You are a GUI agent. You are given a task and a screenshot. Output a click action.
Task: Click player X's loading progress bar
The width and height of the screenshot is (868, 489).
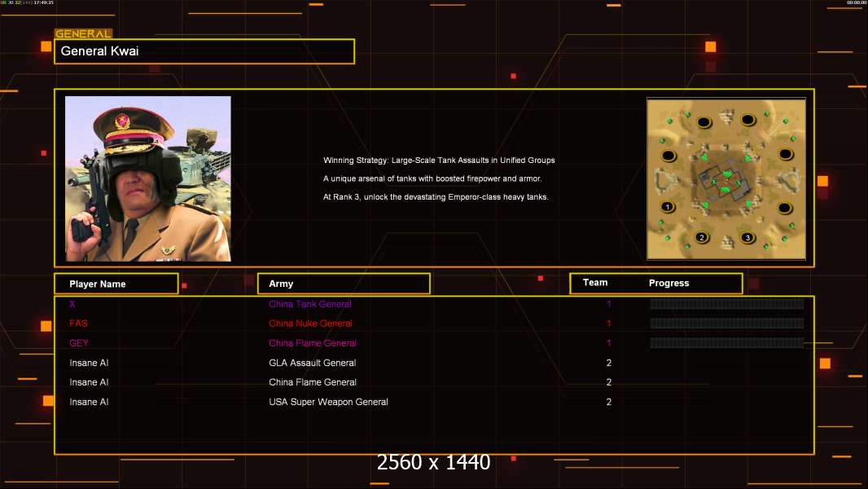point(726,304)
